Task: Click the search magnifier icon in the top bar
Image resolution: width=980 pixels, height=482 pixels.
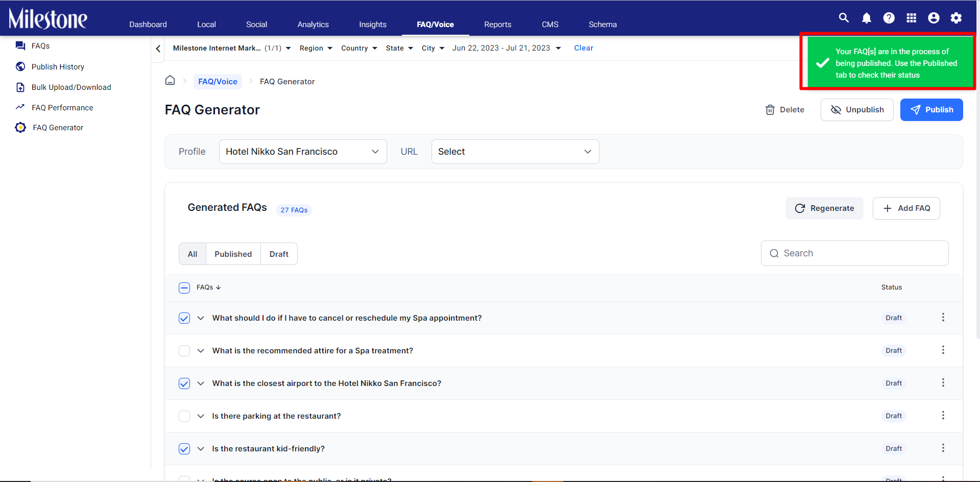Action: pos(844,18)
